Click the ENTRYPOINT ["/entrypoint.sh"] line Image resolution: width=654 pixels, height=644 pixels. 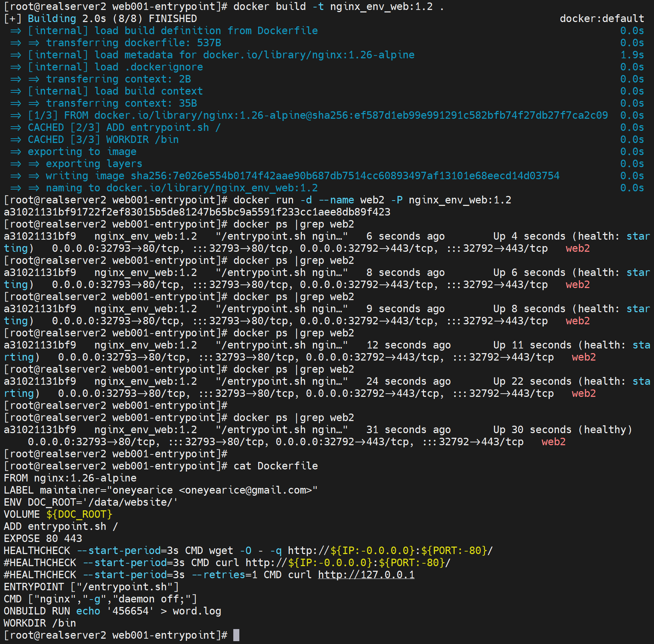[91, 587]
